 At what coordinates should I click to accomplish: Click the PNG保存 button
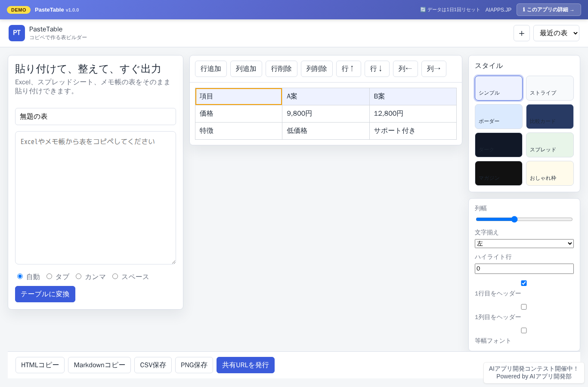(x=194, y=365)
